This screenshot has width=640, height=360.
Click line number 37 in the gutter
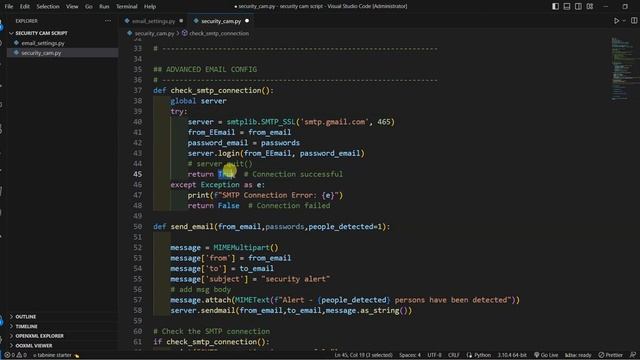coord(138,90)
